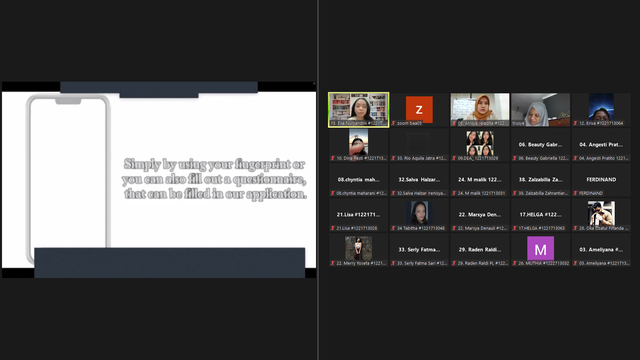This screenshot has width=640, height=360.
Task: Click muted mic icon beside 09.DEA
Action: point(454,158)
